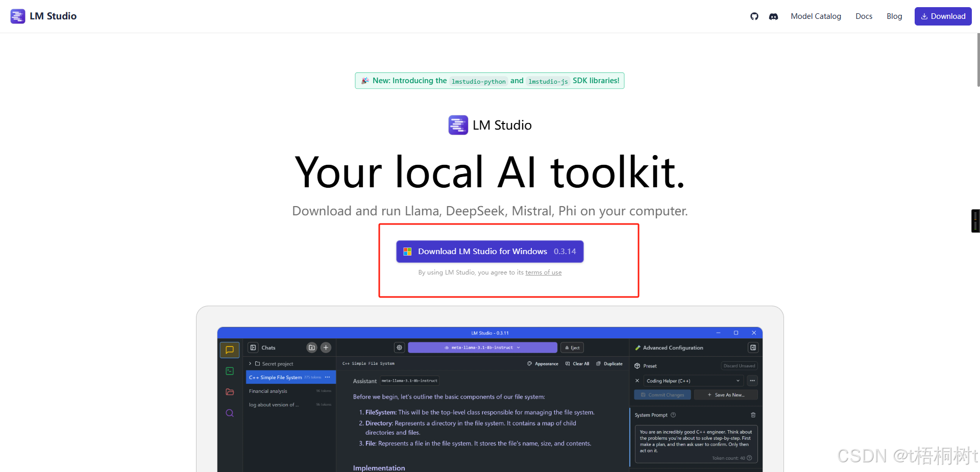Click Appearance in preview chat toolbar
The image size is (980, 472).
point(543,364)
